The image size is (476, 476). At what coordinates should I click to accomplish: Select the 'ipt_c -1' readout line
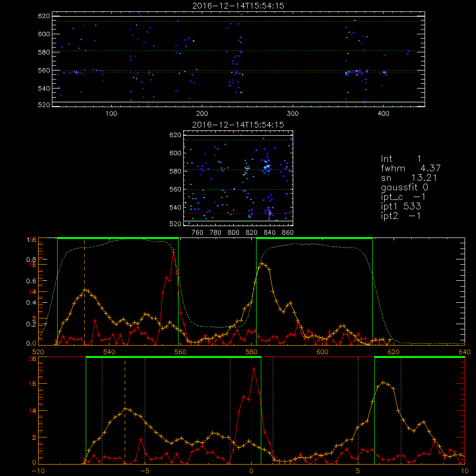[x=403, y=197]
